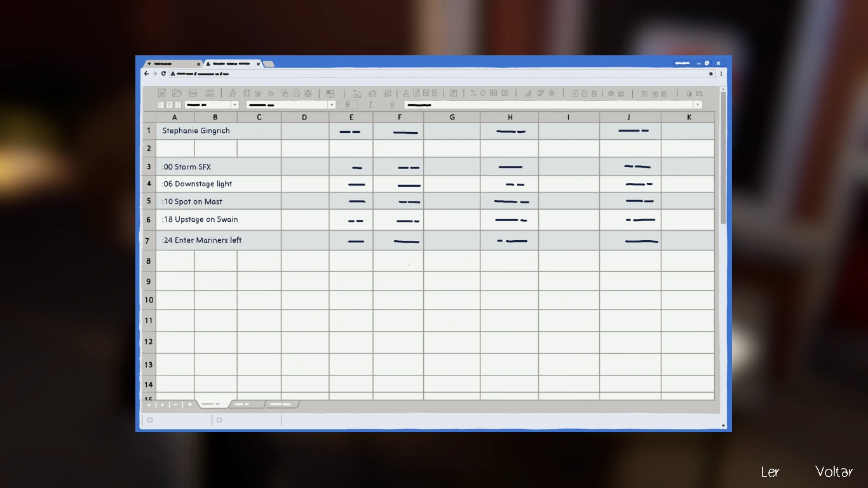The image size is (868, 488).
Task: Click the Voltar button
Action: pos(834,471)
